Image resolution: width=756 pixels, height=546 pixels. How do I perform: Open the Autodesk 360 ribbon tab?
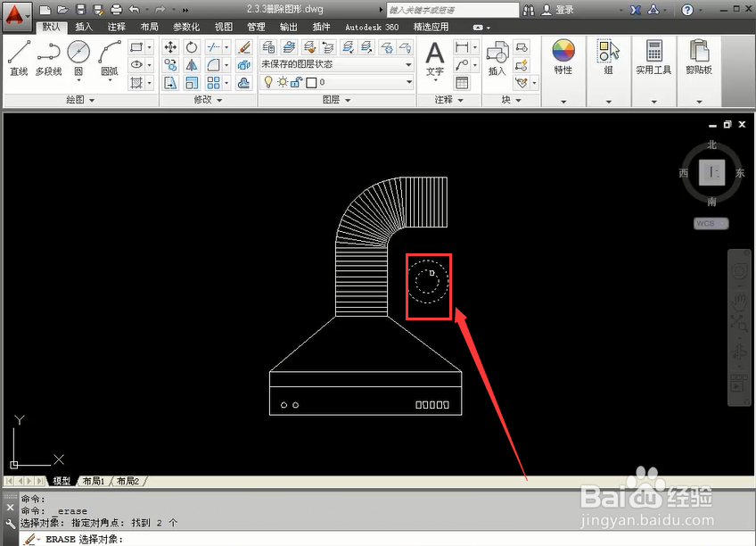coord(372,27)
